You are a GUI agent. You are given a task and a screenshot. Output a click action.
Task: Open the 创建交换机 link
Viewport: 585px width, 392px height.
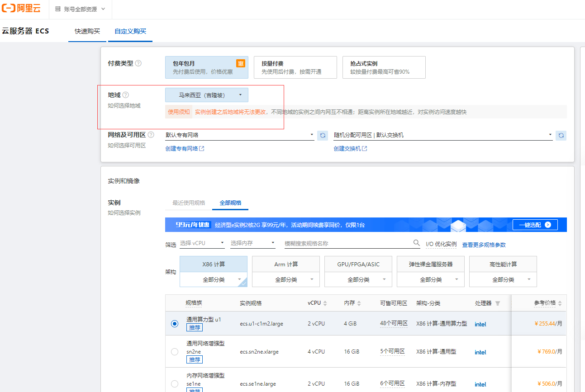tap(350, 148)
